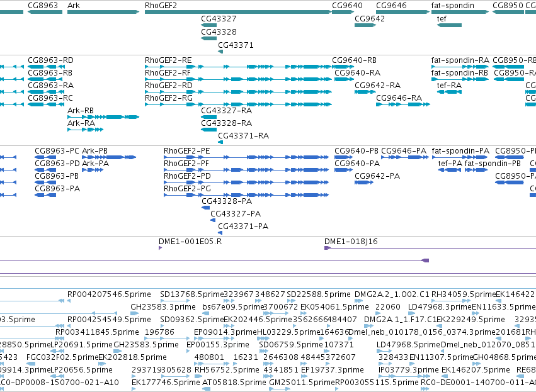Select the purple DME1-018J16 start glyph
The image size is (536, 392).
[x=327, y=248]
